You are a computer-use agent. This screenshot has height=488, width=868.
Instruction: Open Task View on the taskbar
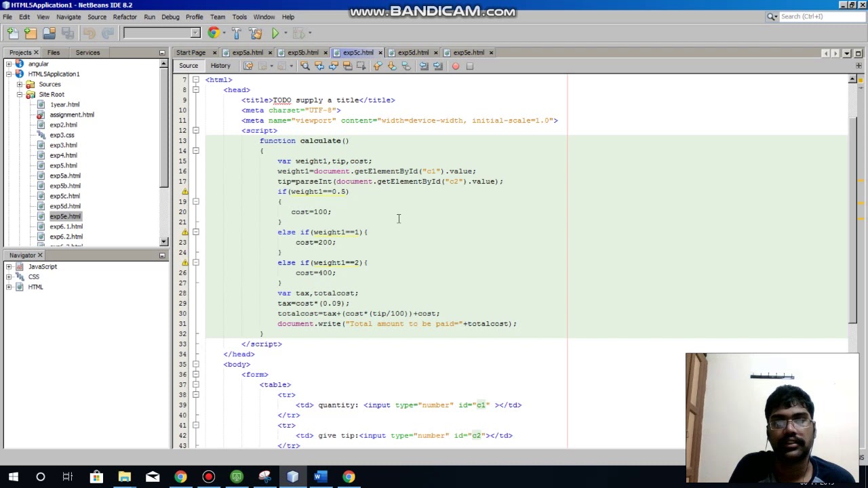coord(68,476)
